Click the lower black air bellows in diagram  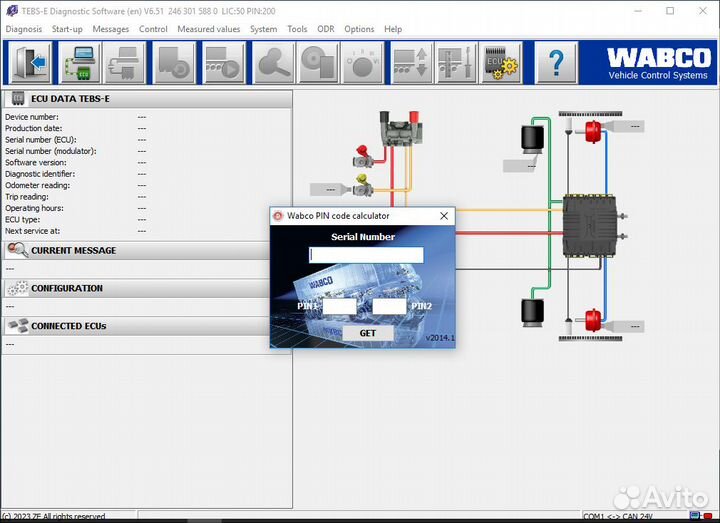click(x=533, y=312)
